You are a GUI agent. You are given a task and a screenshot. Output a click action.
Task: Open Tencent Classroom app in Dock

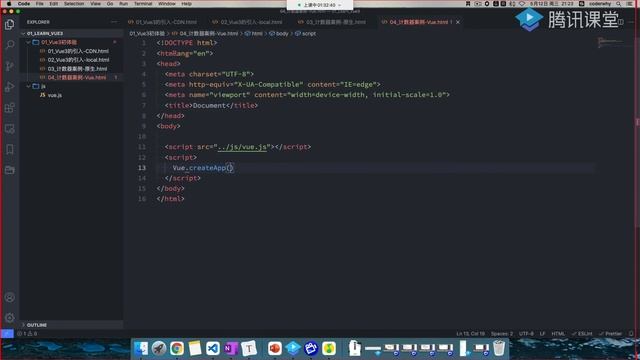click(x=293, y=348)
